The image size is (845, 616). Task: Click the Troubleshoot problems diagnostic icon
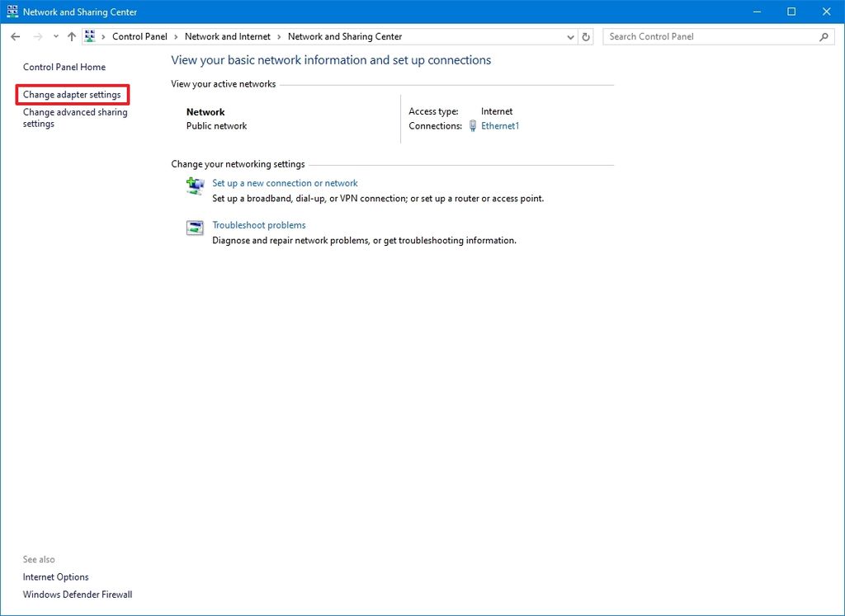[195, 228]
